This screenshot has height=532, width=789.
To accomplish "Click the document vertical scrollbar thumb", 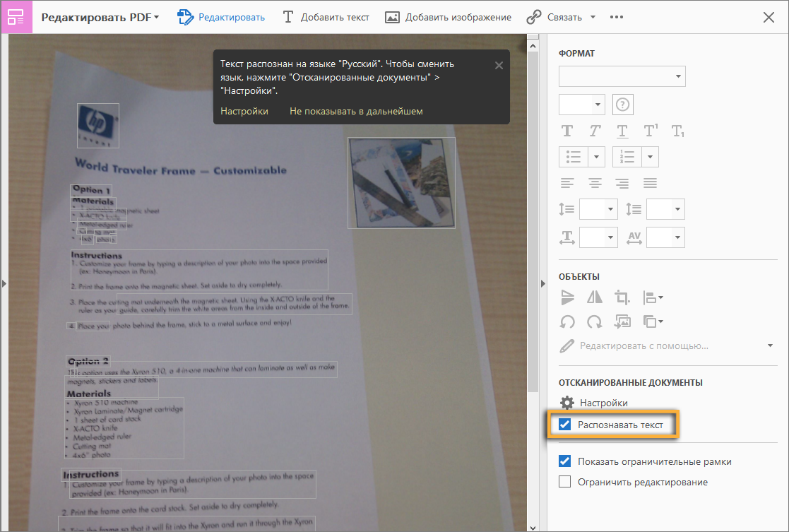I will click(533, 221).
